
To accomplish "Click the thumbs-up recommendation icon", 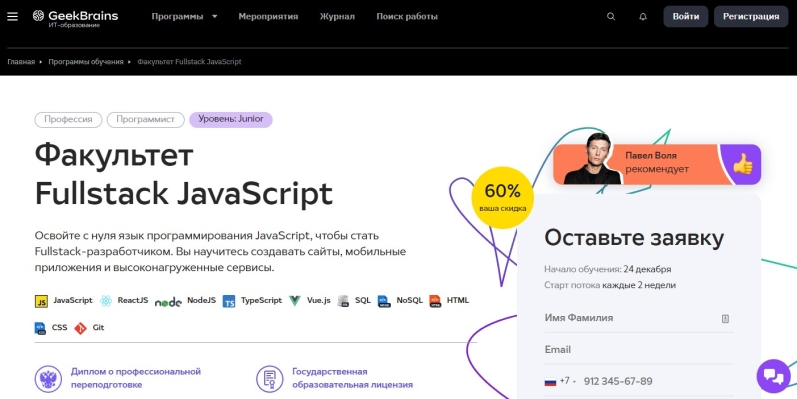I will click(x=743, y=164).
